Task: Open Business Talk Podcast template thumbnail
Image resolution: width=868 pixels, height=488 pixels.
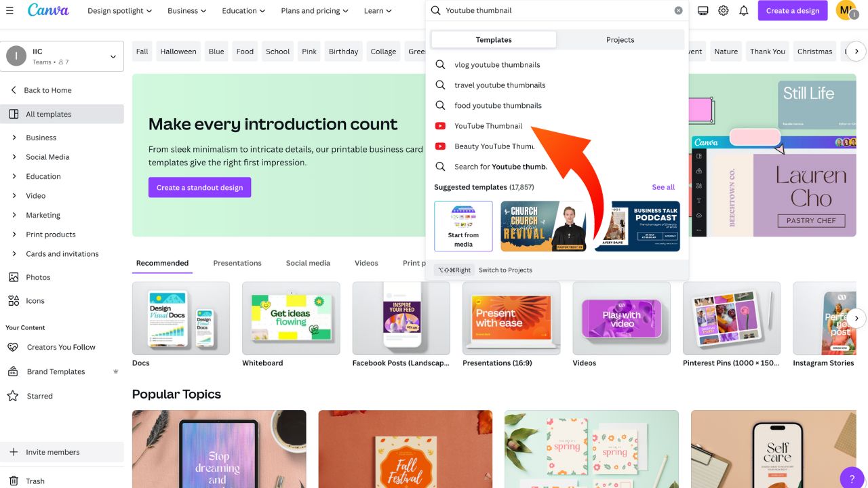Action: [x=637, y=226]
